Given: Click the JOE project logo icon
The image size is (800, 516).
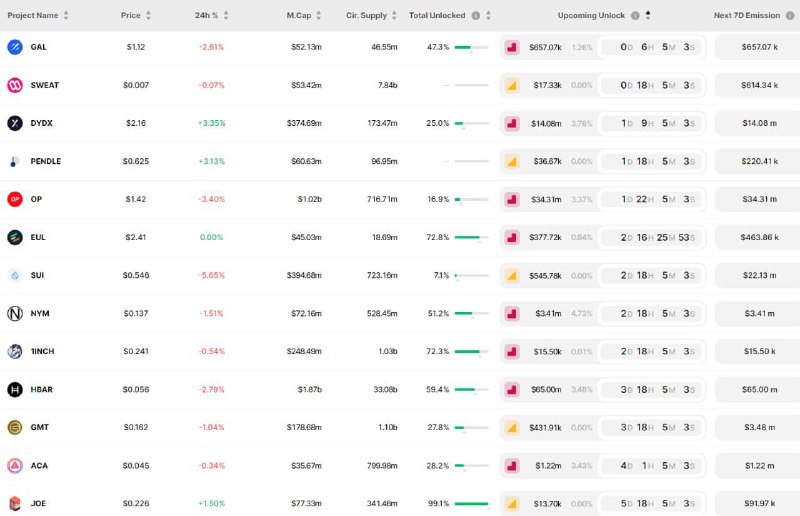Looking at the screenshot, I should click(x=15, y=503).
